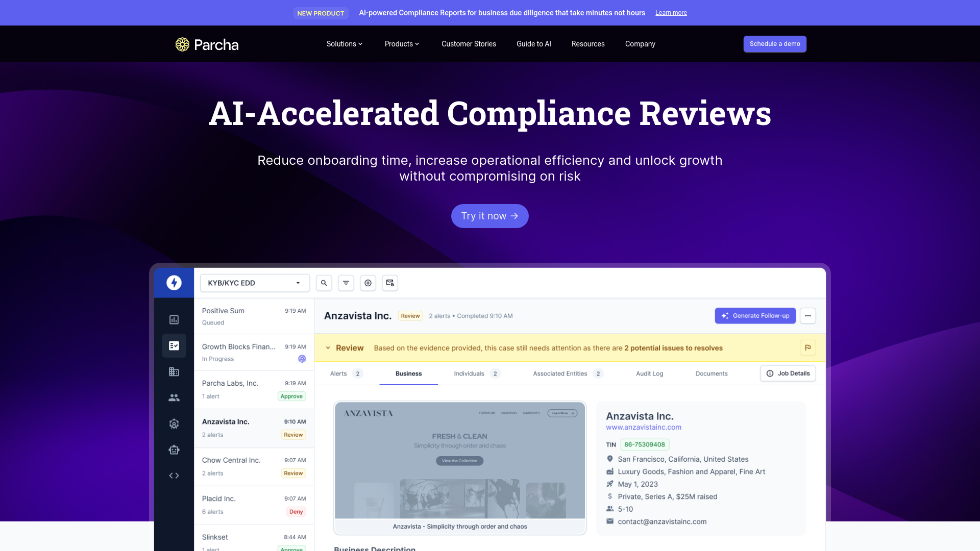Click the flag icon on review banner
This screenshot has height=551, width=980.
pyautogui.click(x=807, y=348)
